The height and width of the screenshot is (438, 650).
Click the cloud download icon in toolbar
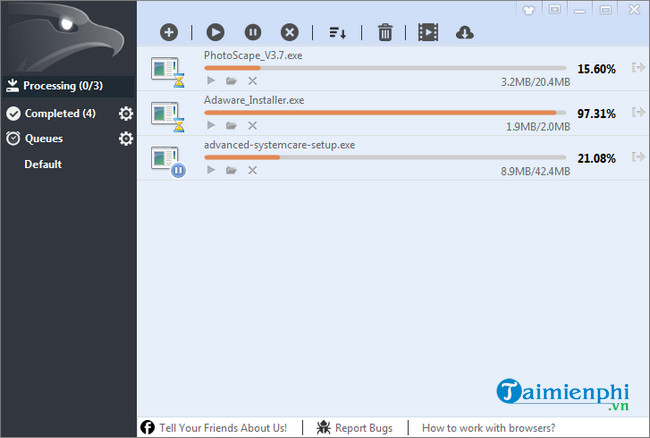pyautogui.click(x=464, y=32)
